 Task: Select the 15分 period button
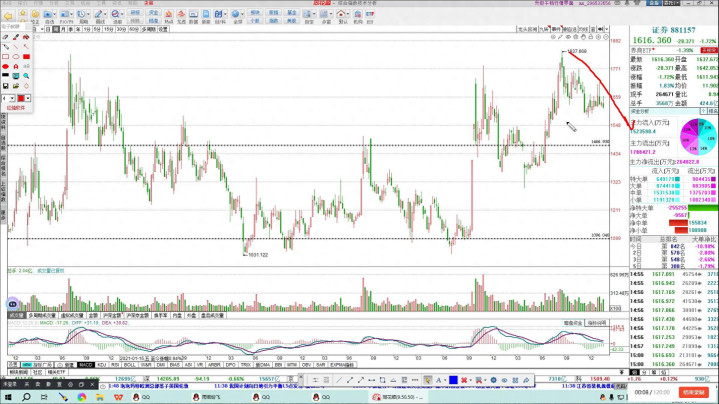click(108, 29)
